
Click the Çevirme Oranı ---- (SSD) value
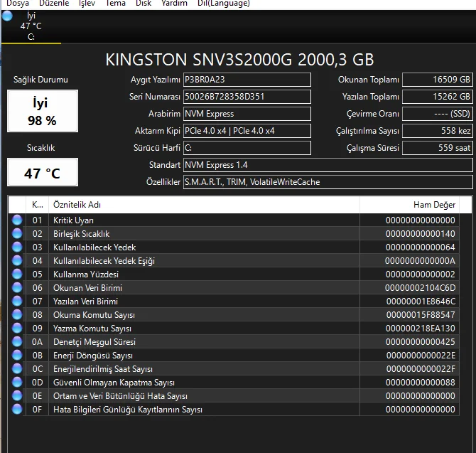[x=438, y=114]
